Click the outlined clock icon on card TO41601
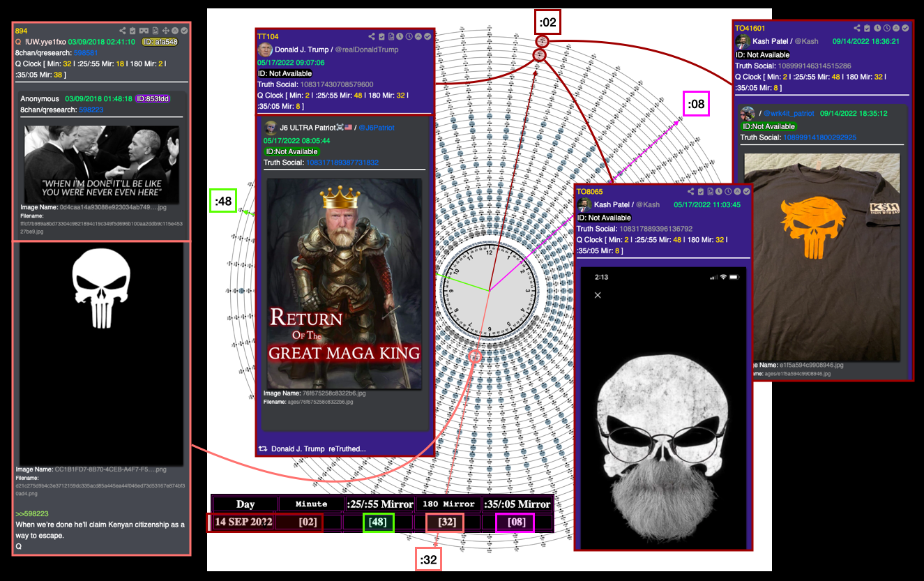924x581 pixels. [886, 28]
